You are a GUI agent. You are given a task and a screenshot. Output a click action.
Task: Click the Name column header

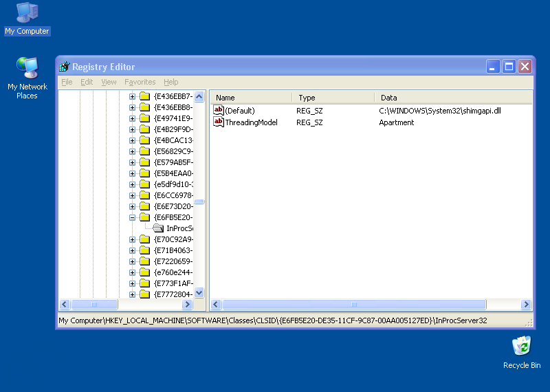(251, 98)
